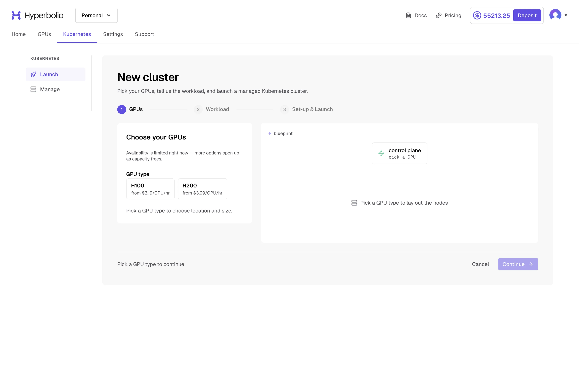Open the Docs link

point(416,15)
